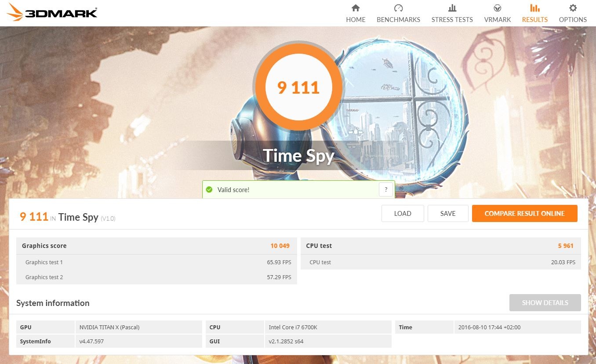Click the 2016-08-10 17:44 +02:00 time value
Viewport: 596px width, 364px height.
point(490,328)
